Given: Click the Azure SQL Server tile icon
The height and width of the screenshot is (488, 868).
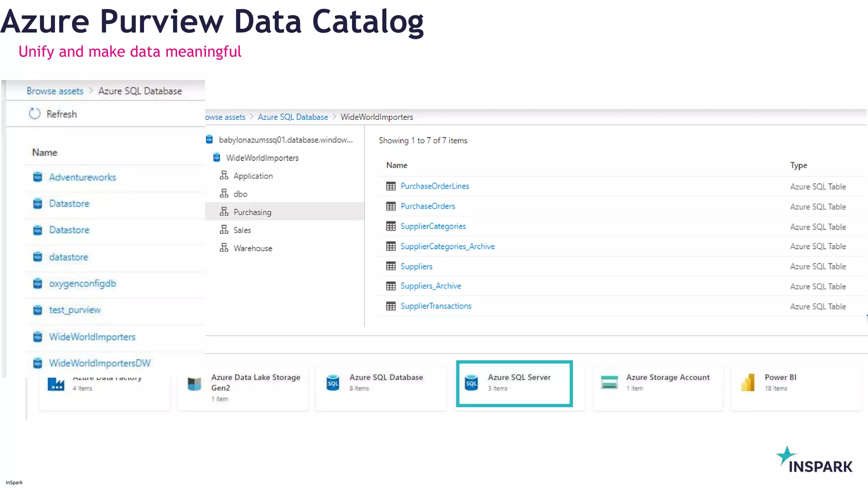Looking at the screenshot, I should coord(471,383).
